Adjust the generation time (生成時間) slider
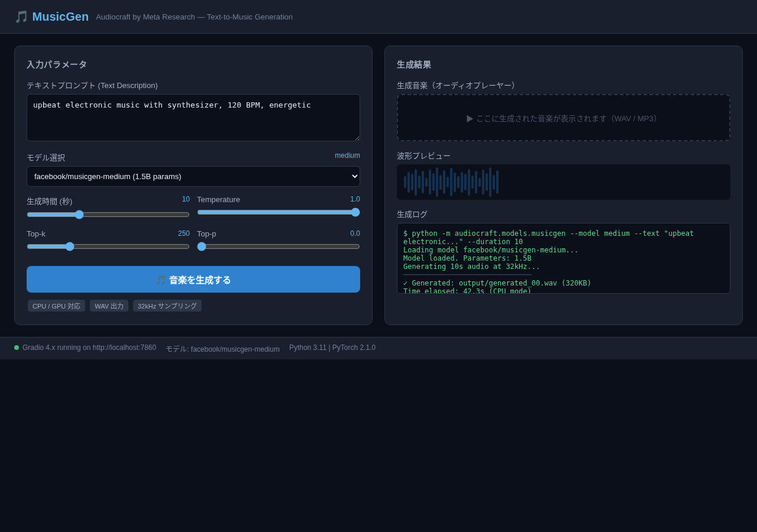 click(108, 215)
